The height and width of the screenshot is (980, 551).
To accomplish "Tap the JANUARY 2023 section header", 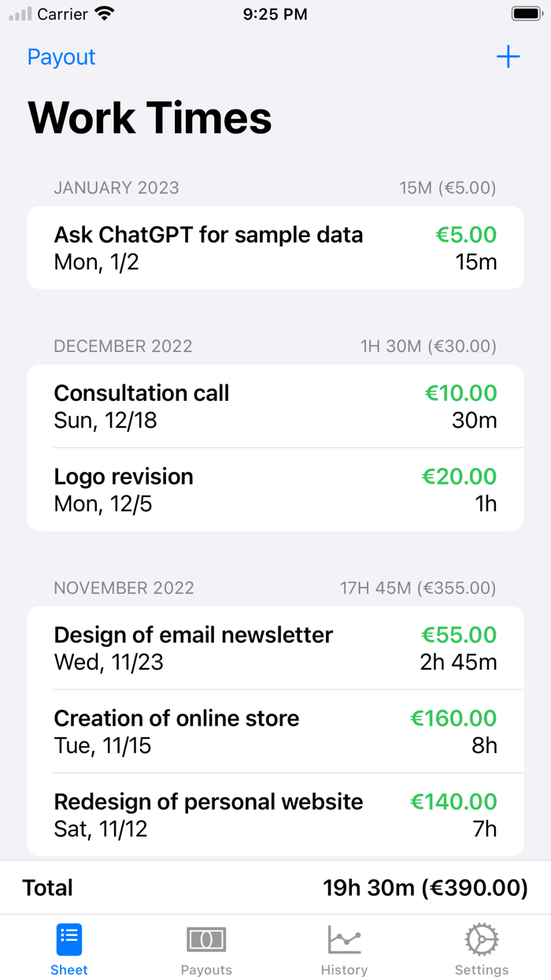I will click(116, 188).
